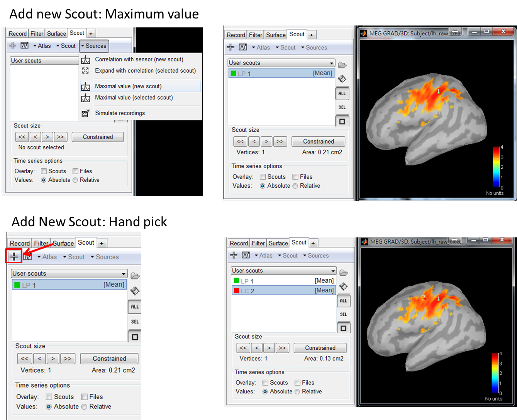Click folder icon in the panel beside single-scout brain
Viewport: 517px width, 420px height.
click(x=342, y=65)
